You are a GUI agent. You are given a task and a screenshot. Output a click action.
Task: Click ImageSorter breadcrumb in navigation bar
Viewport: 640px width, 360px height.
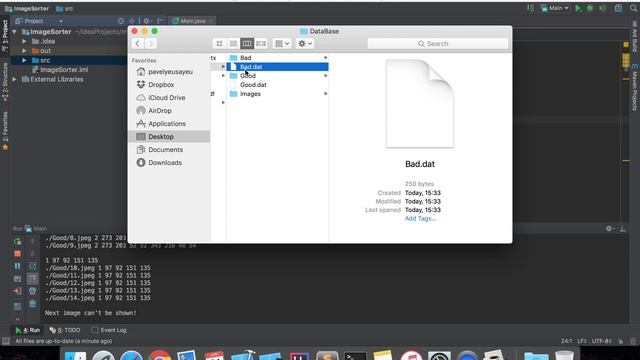[27, 9]
